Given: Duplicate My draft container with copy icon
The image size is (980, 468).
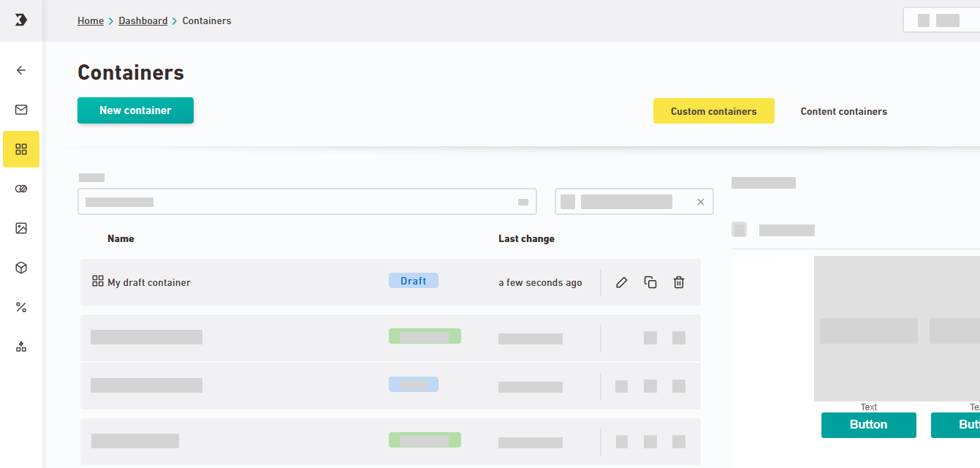Looking at the screenshot, I should pyautogui.click(x=650, y=282).
